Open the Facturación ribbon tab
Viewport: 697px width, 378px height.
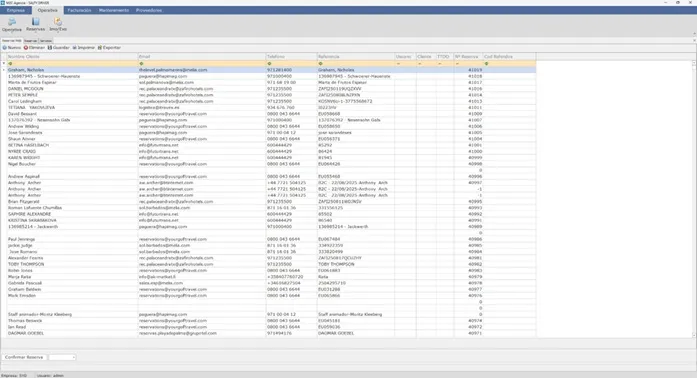point(79,10)
